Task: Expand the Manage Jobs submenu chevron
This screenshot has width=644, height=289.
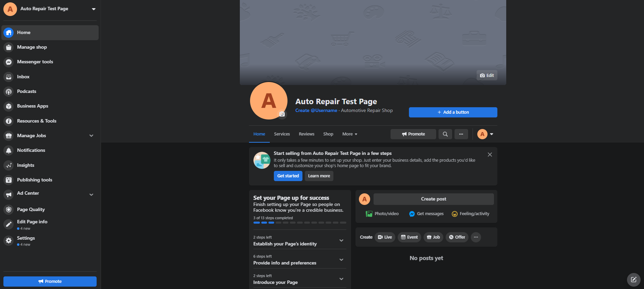Action: coord(92,136)
